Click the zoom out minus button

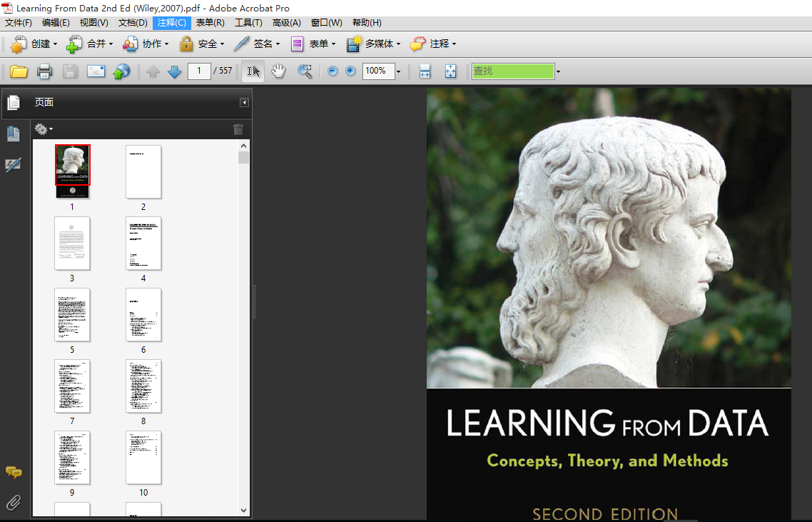tap(333, 71)
